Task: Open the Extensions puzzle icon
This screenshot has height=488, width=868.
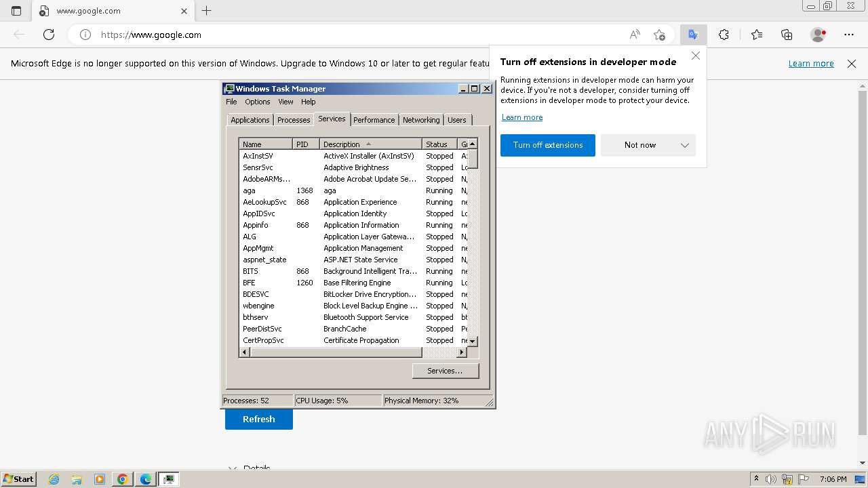Action: coord(724,35)
